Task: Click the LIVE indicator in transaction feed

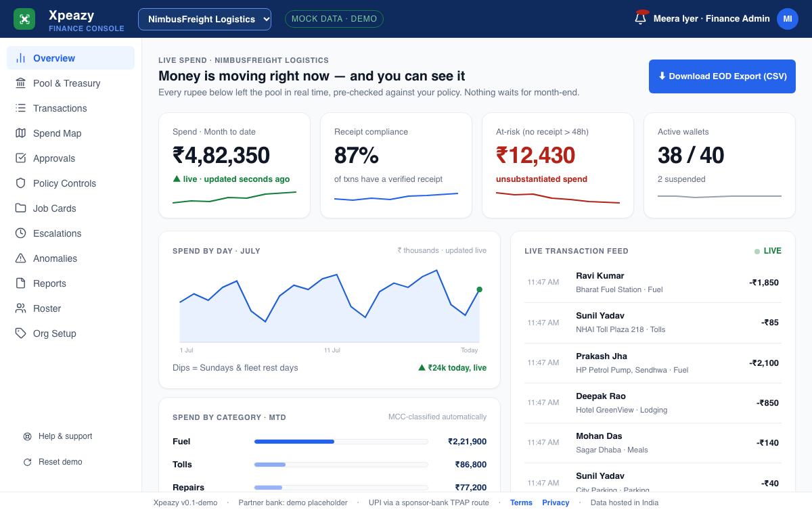Action: pos(768,251)
